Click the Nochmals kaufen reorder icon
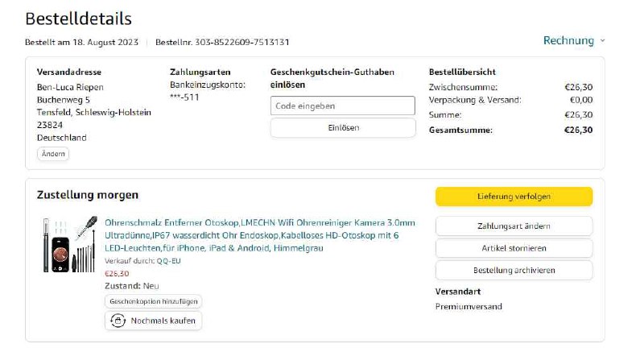The height and width of the screenshot is (348, 644). point(118,321)
